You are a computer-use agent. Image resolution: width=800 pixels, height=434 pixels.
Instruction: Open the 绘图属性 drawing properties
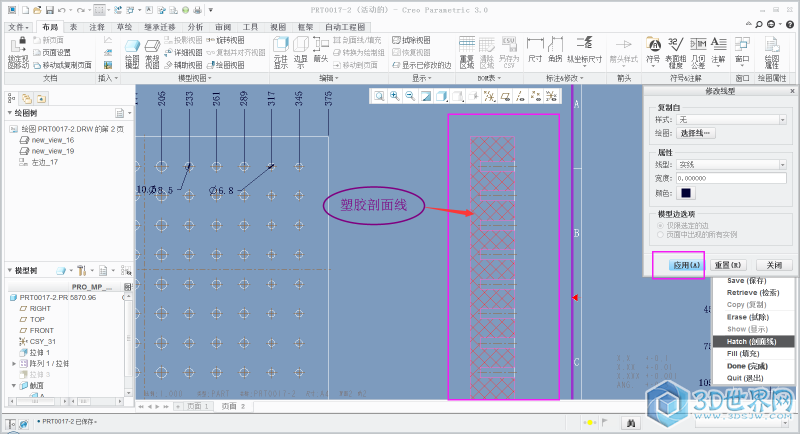(x=772, y=53)
